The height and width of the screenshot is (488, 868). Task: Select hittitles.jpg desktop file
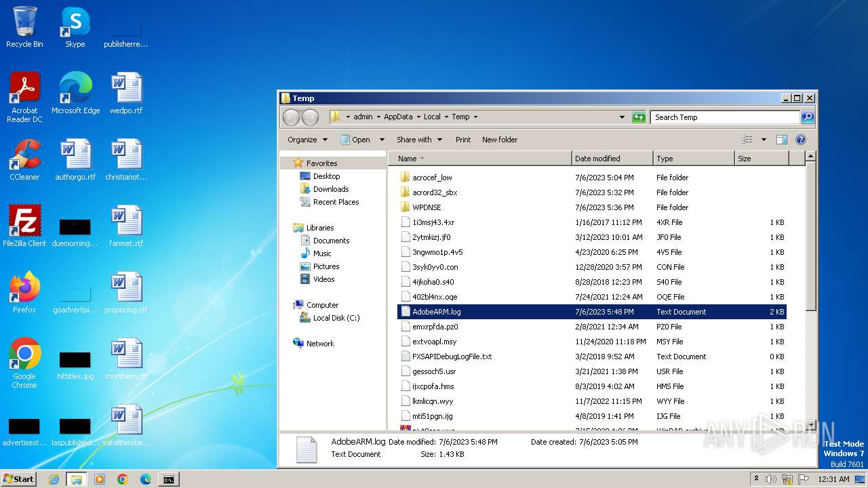[x=75, y=365]
